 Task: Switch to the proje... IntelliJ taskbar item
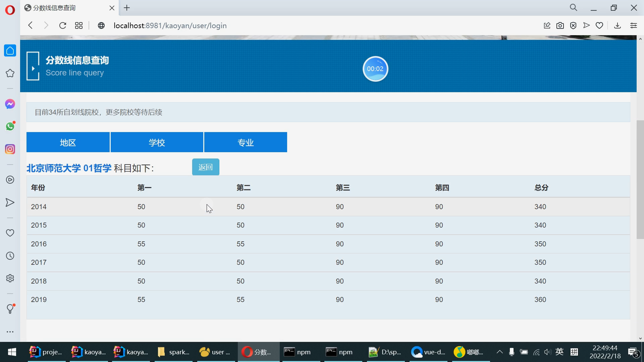46,352
